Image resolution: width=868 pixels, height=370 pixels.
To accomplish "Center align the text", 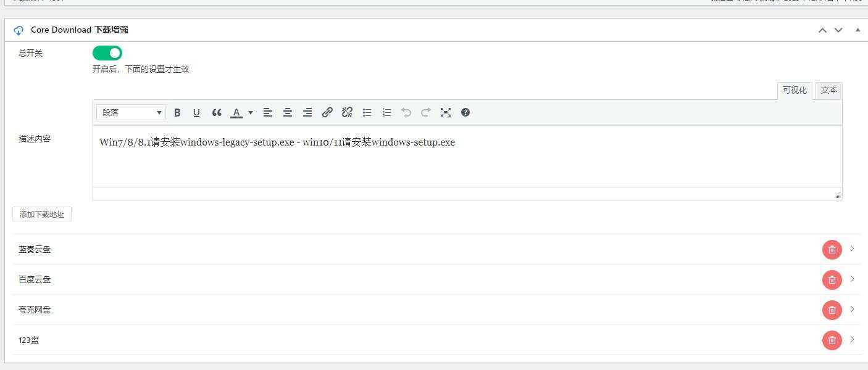I will pos(287,112).
